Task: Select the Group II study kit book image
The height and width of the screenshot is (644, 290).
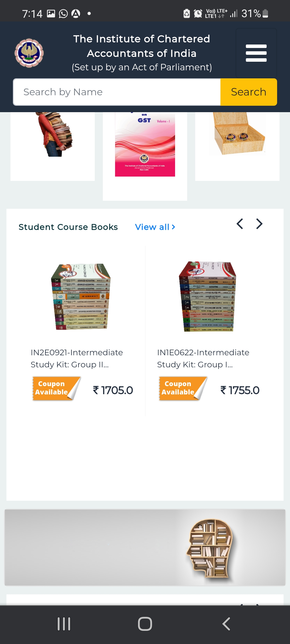Action: pyautogui.click(x=81, y=297)
